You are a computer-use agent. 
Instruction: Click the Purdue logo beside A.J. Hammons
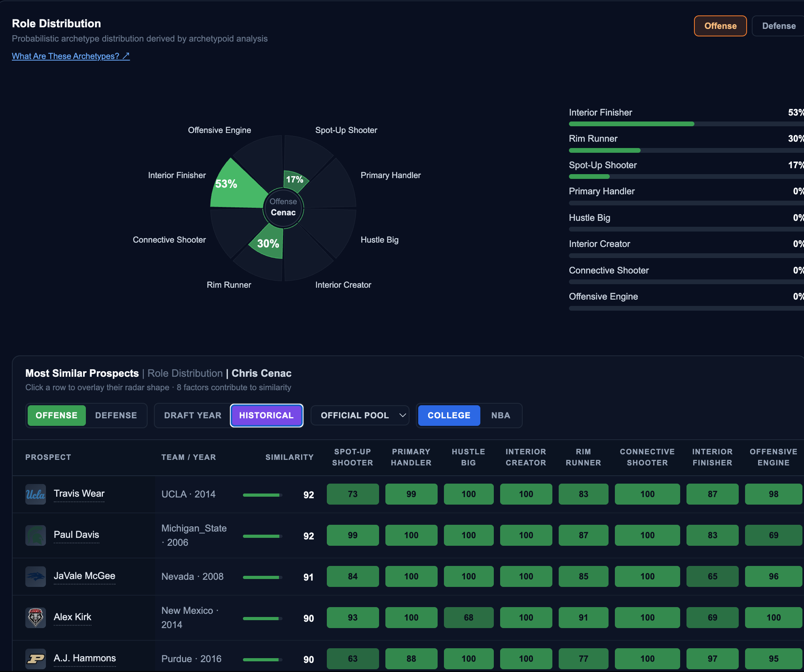[36, 659]
